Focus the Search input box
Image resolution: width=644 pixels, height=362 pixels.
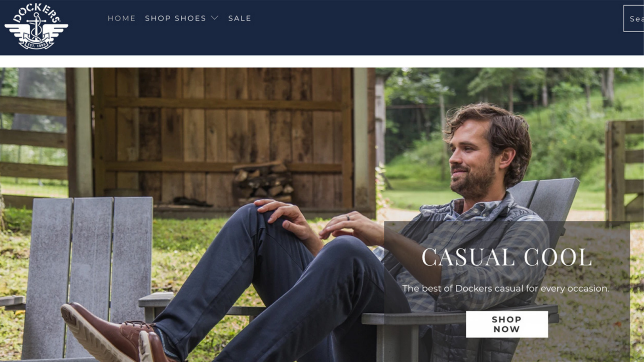(x=634, y=18)
